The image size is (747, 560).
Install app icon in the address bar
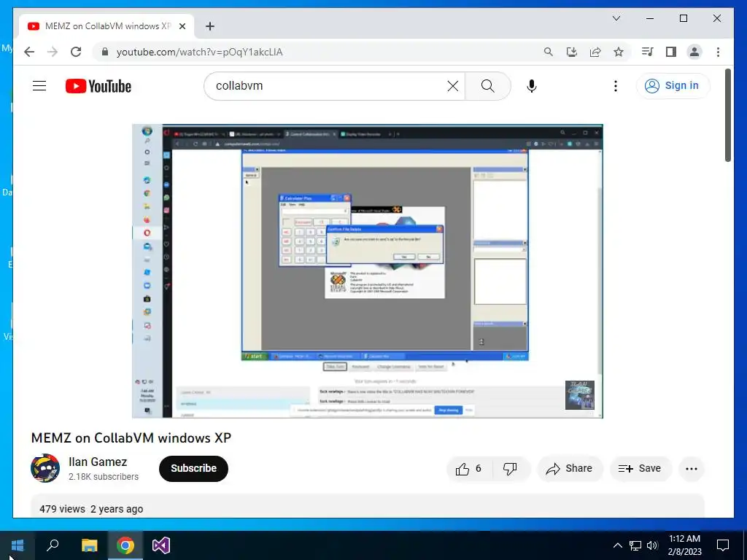[x=572, y=52]
